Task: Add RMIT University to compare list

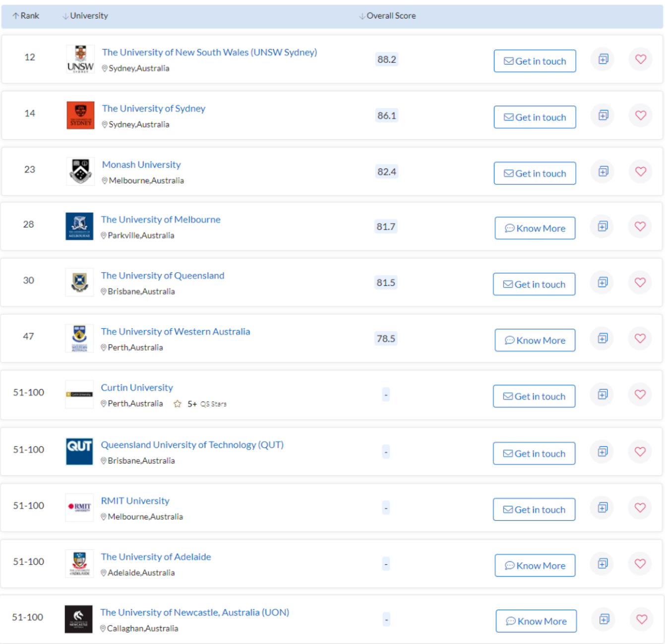Action: [x=603, y=508]
